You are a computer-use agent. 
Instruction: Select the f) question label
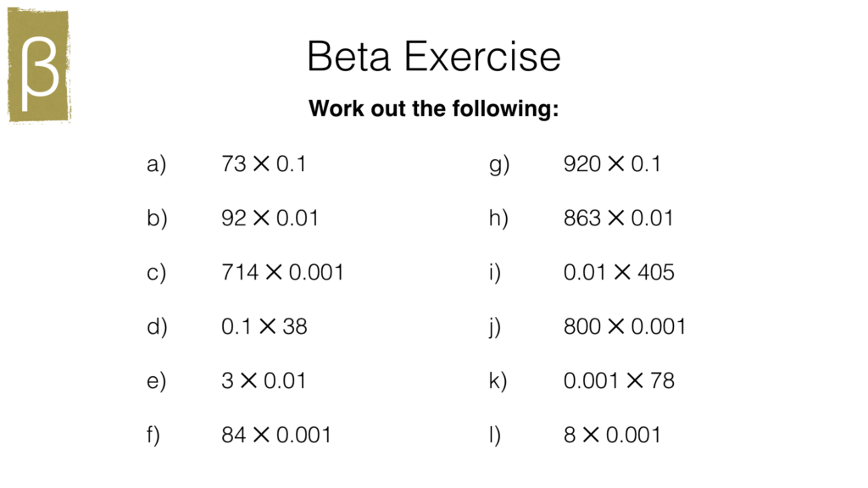[x=154, y=435]
